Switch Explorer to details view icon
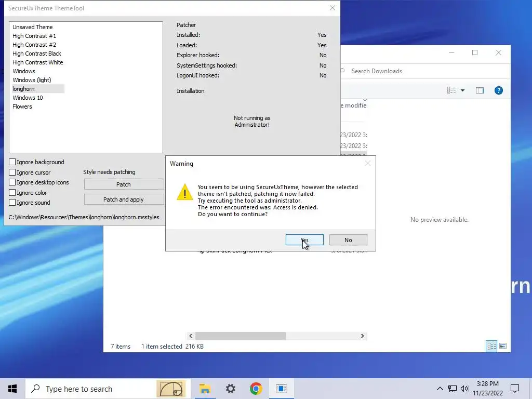 pos(491,346)
